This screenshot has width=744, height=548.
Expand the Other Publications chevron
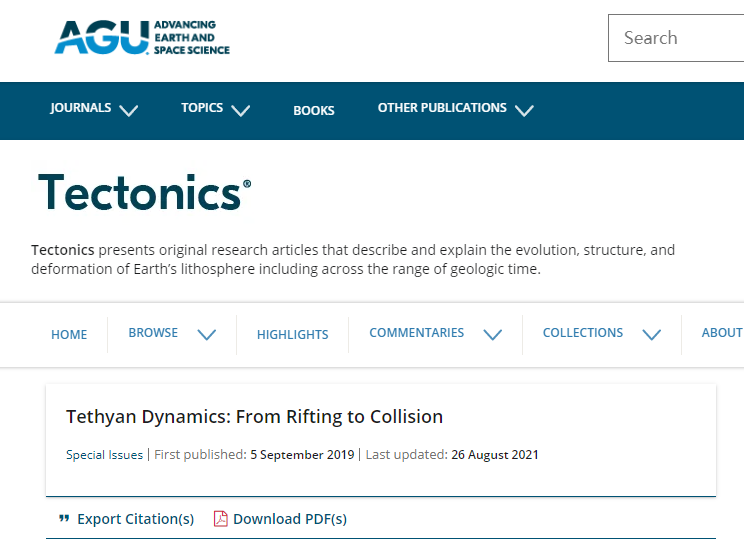coord(524,111)
